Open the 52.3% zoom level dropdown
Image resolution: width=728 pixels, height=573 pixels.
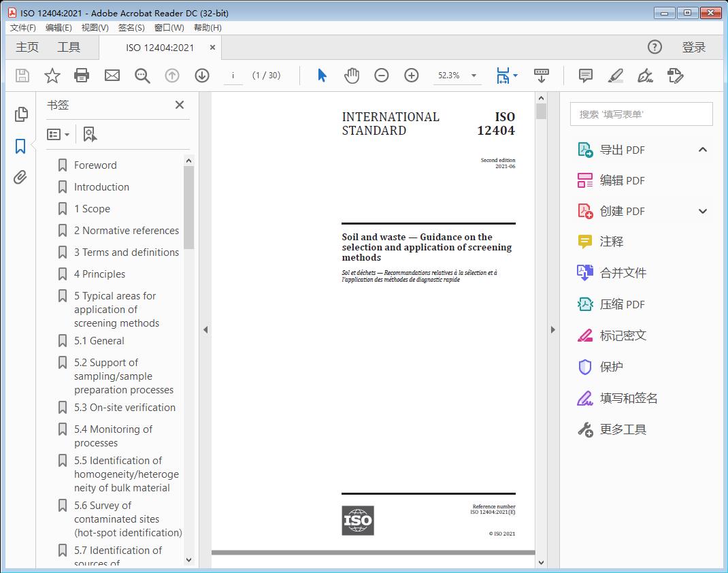pos(474,76)
